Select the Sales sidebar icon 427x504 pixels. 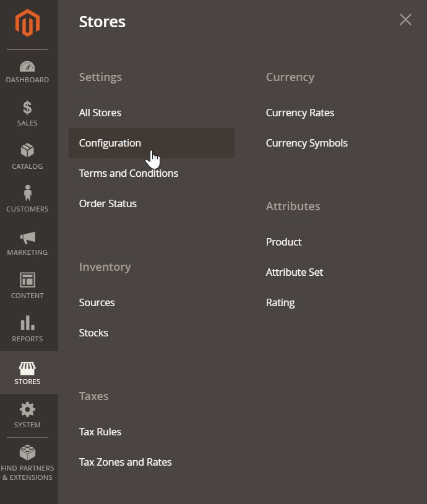click(27, 113)
